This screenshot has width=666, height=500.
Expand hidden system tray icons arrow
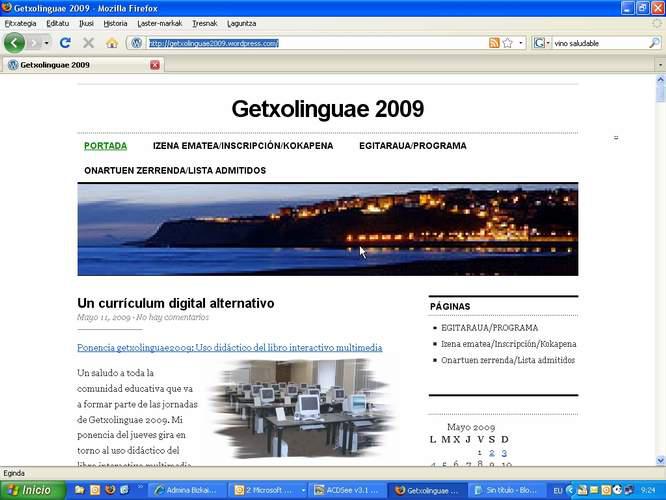tap(570, 490)
